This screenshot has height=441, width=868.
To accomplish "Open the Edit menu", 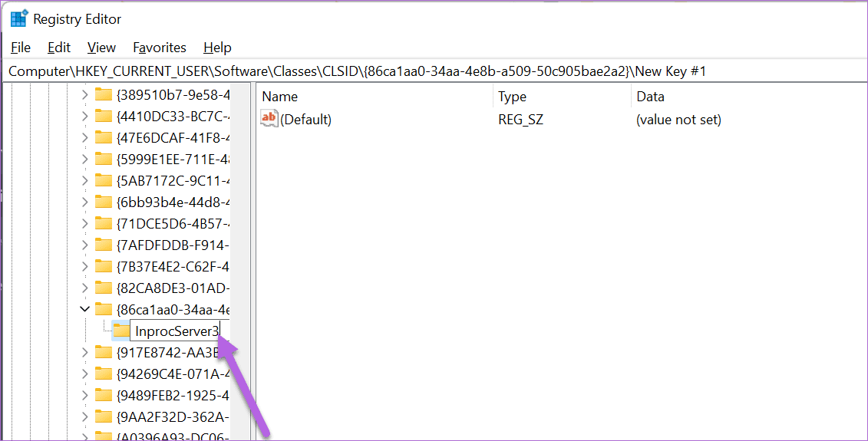I will point(58,48).
